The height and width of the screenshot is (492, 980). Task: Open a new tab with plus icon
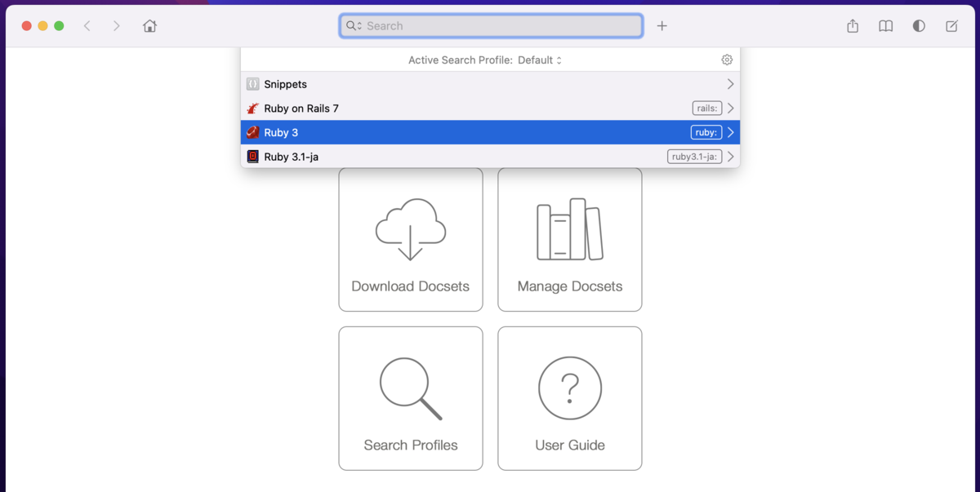click(x=662, y=26)
